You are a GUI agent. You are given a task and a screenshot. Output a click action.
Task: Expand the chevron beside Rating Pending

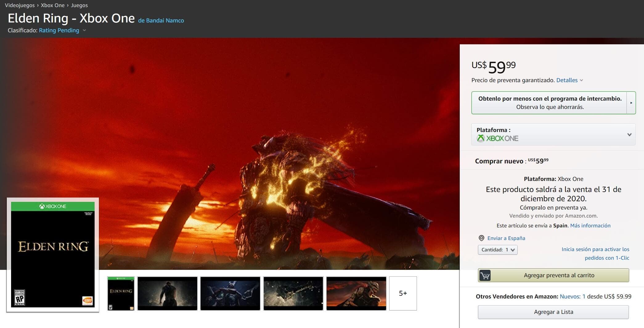click(84, 30)
